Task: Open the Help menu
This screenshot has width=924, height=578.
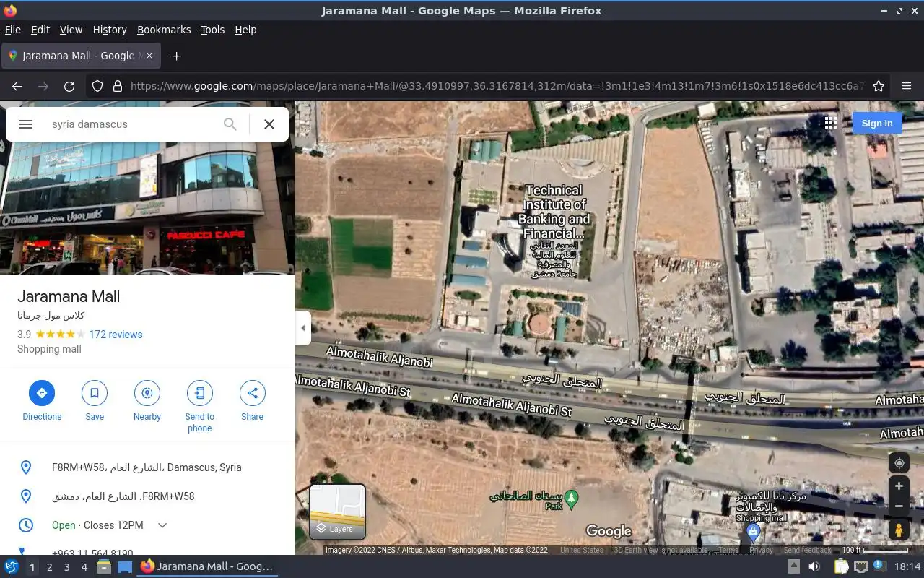Action: coord(245,30)
